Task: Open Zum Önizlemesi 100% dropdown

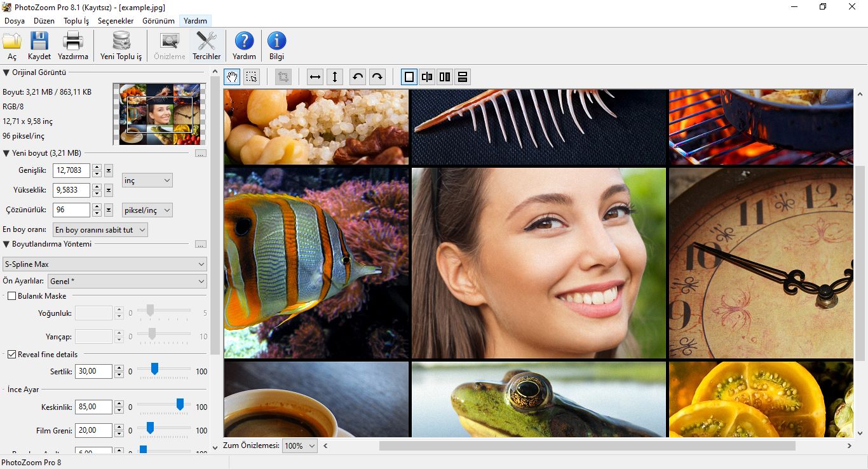Action: click(x=300, y=445)
